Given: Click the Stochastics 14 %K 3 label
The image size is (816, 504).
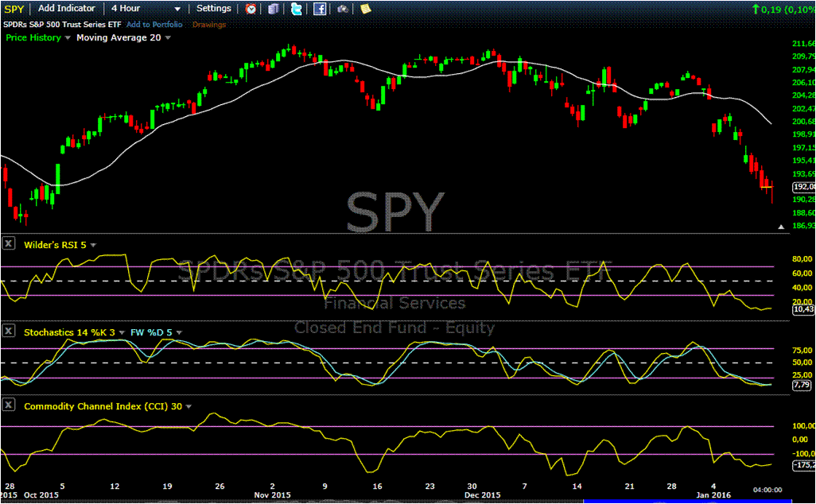Looking at the screenshot, I should coord(69,331).
